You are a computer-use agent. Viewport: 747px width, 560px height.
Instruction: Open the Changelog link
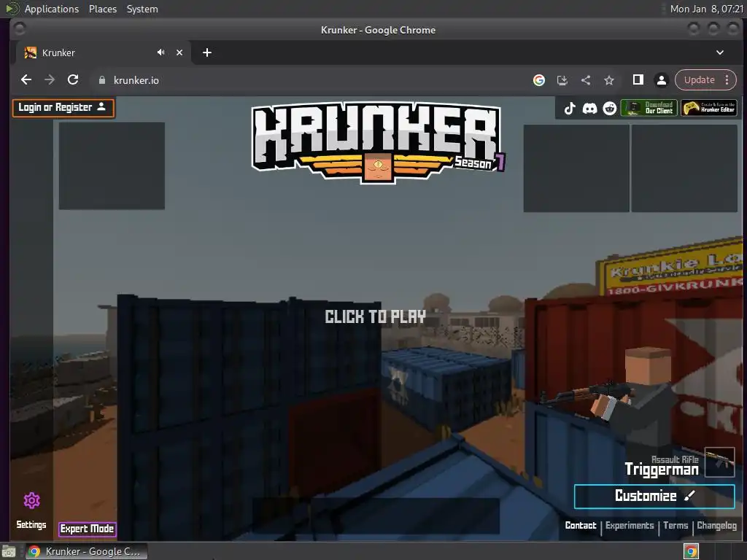[x=716, y=526]
